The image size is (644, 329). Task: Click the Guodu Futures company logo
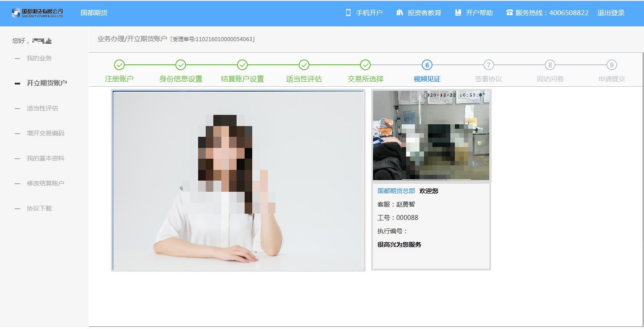[x=37, y=13]
